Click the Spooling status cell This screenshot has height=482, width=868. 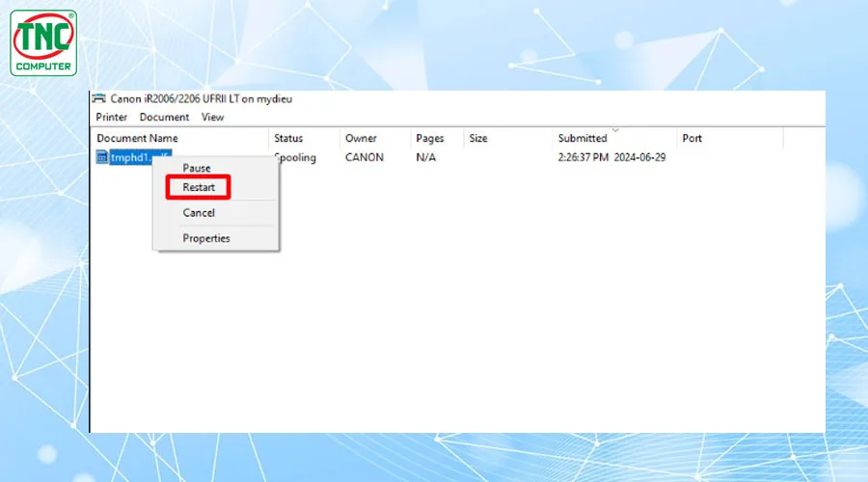pos(295,158)
